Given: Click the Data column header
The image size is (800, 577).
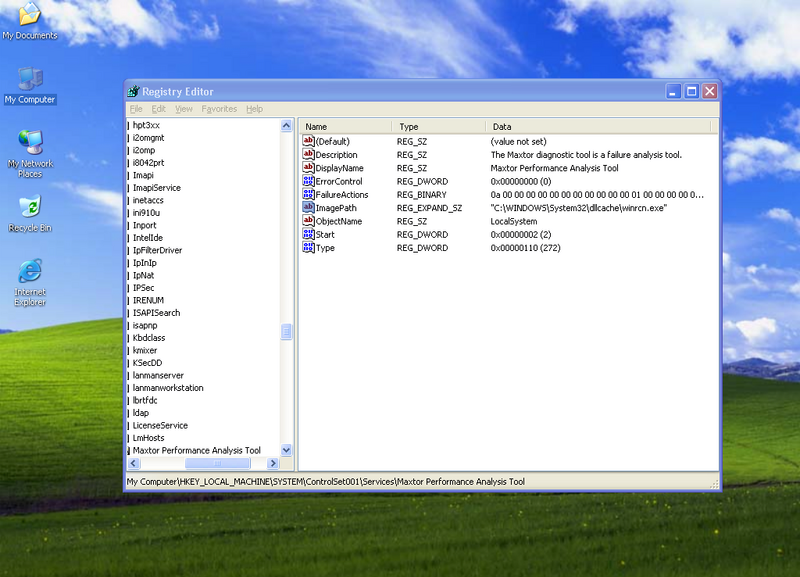Looking at the screenshot, I should [598, 127].
